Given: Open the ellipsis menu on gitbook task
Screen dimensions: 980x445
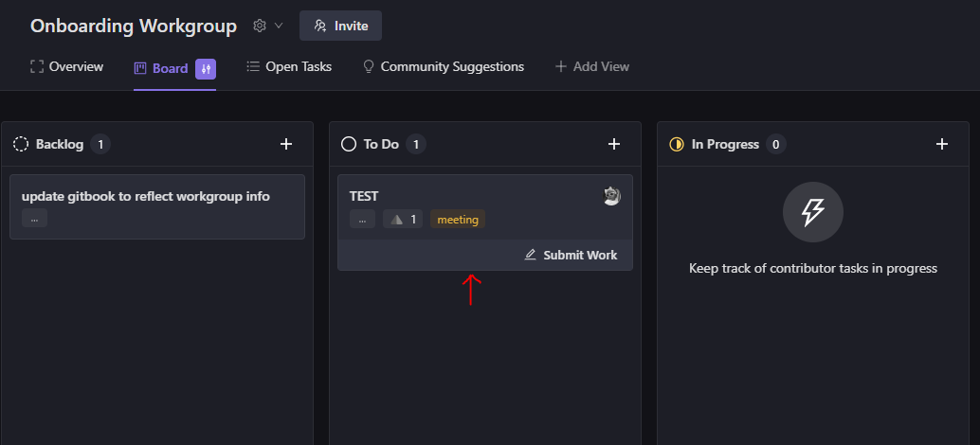Looking at the screenshot, I should (x=34, y=219).
